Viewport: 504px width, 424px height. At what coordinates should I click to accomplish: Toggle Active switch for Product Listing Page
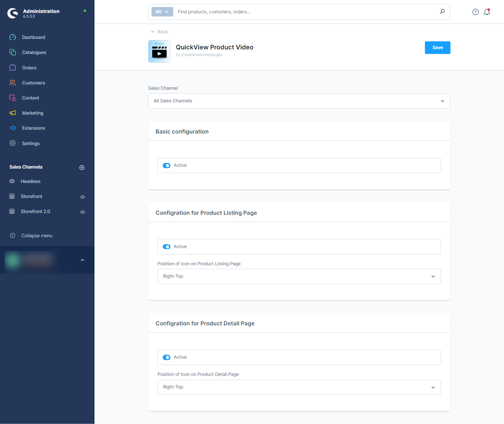[167, 247]
